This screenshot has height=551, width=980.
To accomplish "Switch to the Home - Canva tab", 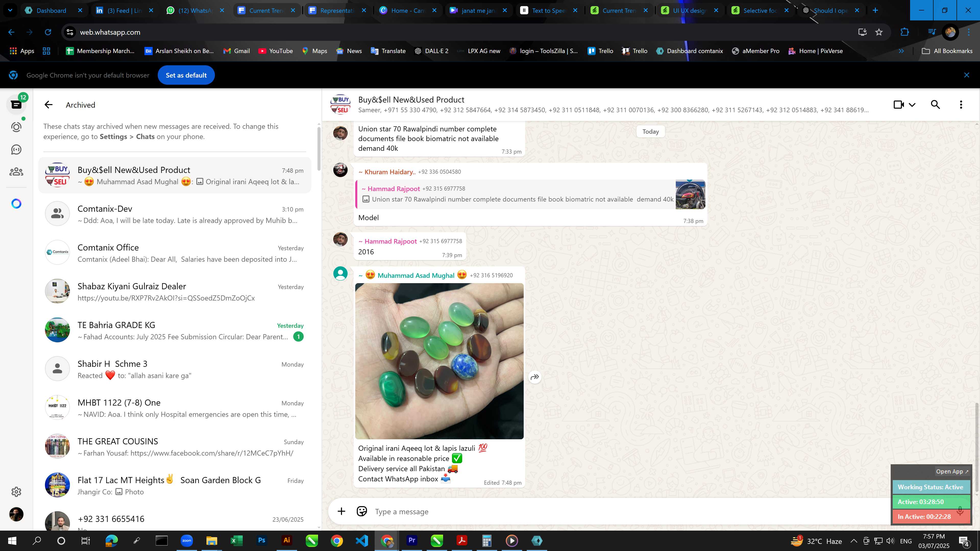I will click(x=408, y=11).
